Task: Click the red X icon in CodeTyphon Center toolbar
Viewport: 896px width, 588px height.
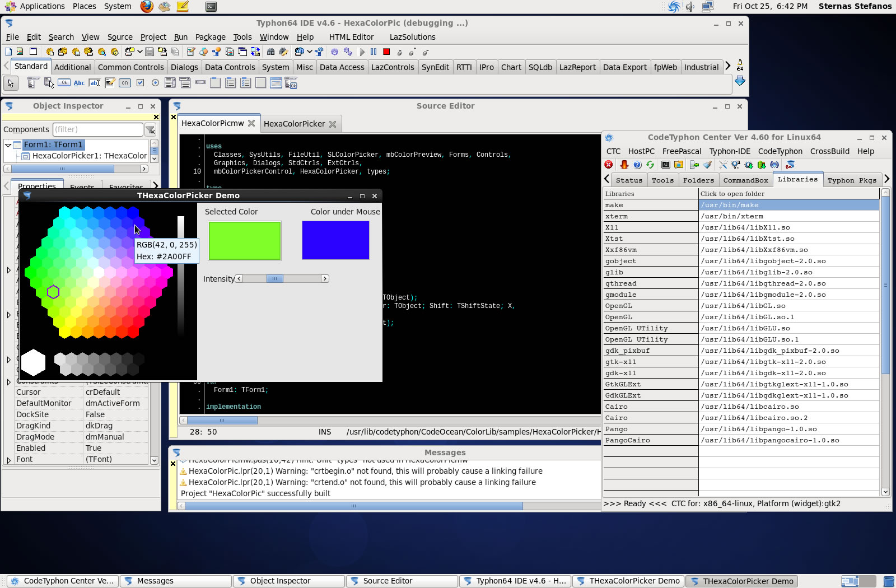Action: [x=609, y=165]
